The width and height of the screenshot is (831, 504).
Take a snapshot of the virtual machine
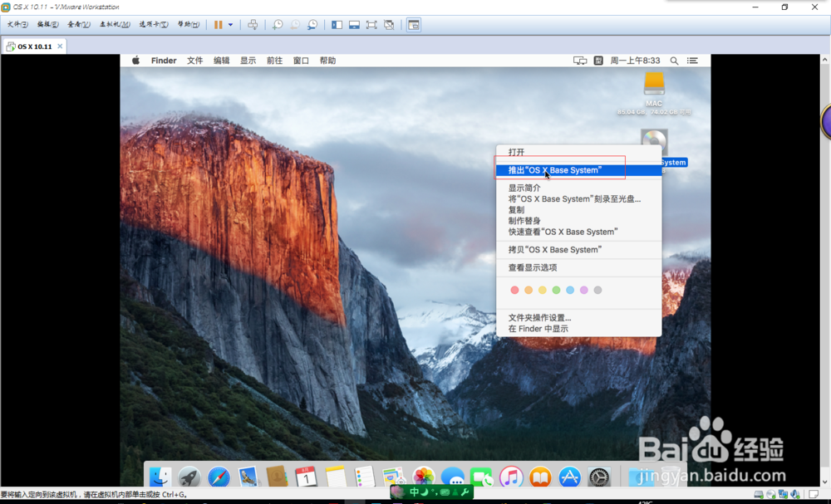(x=278, y=25)
